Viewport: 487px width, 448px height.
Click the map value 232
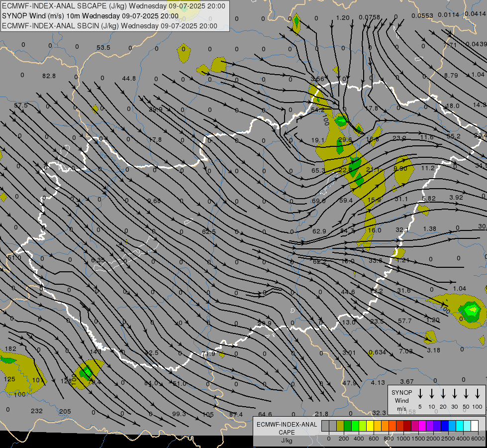[x=37, y=411]
